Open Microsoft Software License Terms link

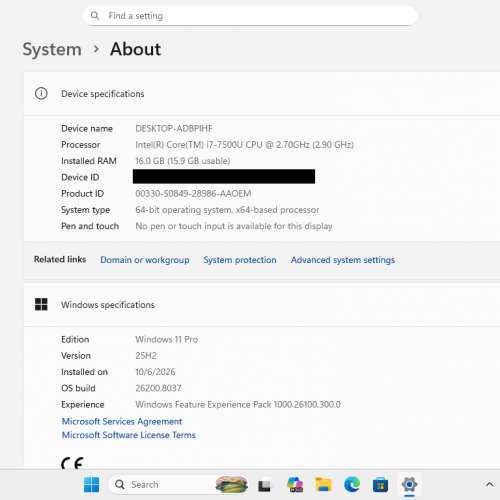coord(129,435)
